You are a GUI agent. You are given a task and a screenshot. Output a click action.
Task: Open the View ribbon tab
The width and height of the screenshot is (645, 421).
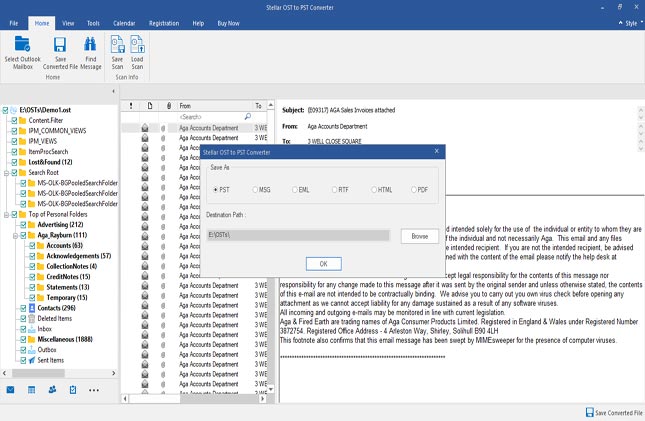68,23
